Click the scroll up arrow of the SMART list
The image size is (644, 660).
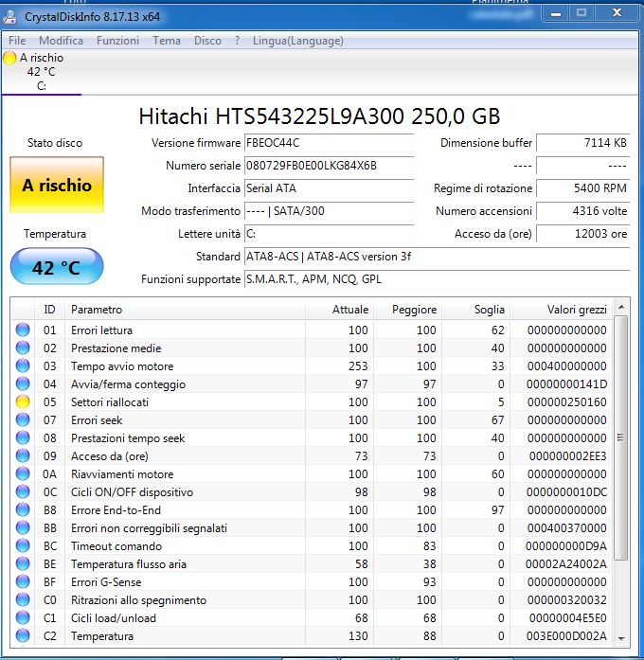(621, 307)
